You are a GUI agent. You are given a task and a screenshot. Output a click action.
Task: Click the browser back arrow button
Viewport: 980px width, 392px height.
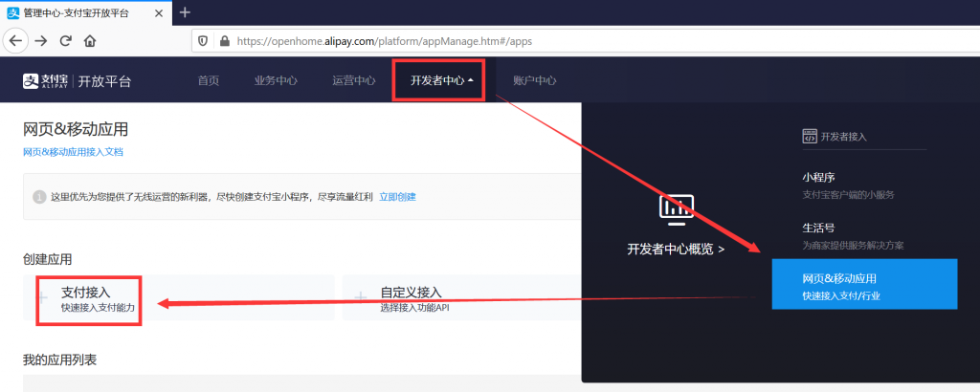click(x=15, y=41)
